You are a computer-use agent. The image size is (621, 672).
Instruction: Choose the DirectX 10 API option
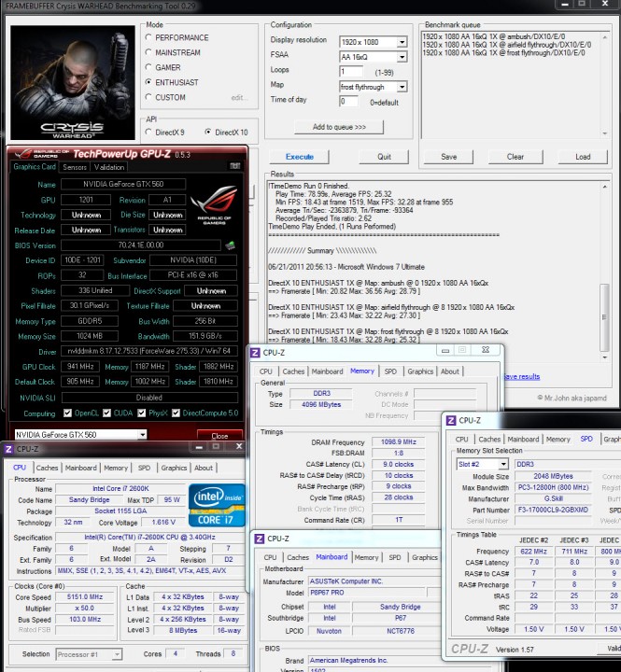click(x=208, y=132)
